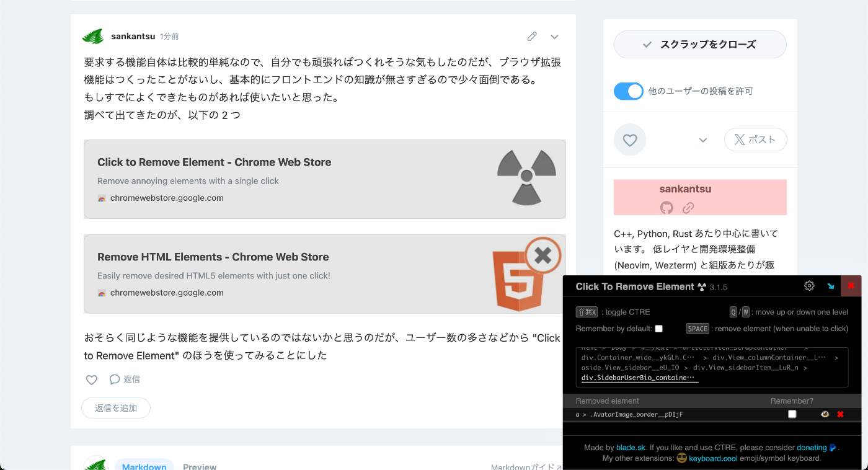868x470 pixels.
Task: Open sankantsu author name on post
Action: tap(133, 37)
